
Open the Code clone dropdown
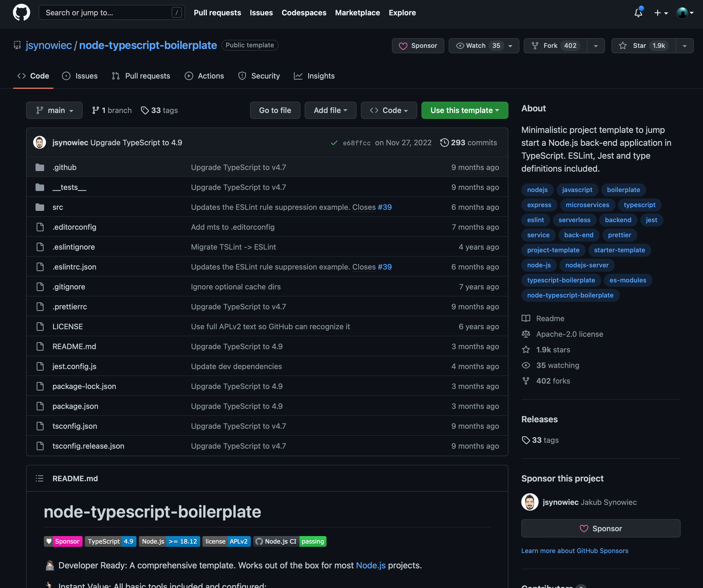pos(389,110)
